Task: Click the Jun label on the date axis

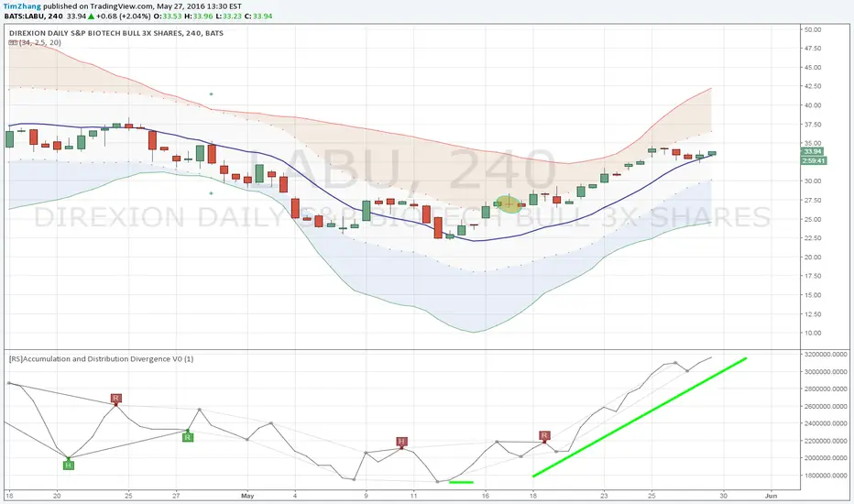Action: click(771, 496)
